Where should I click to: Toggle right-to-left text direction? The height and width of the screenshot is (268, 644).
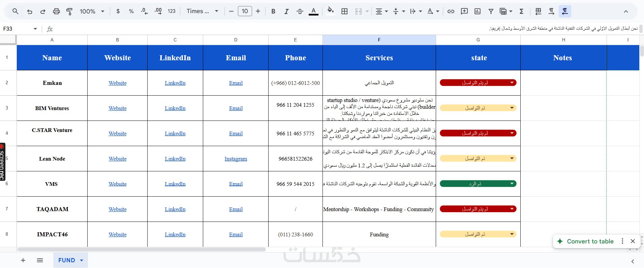coord(565,11)
